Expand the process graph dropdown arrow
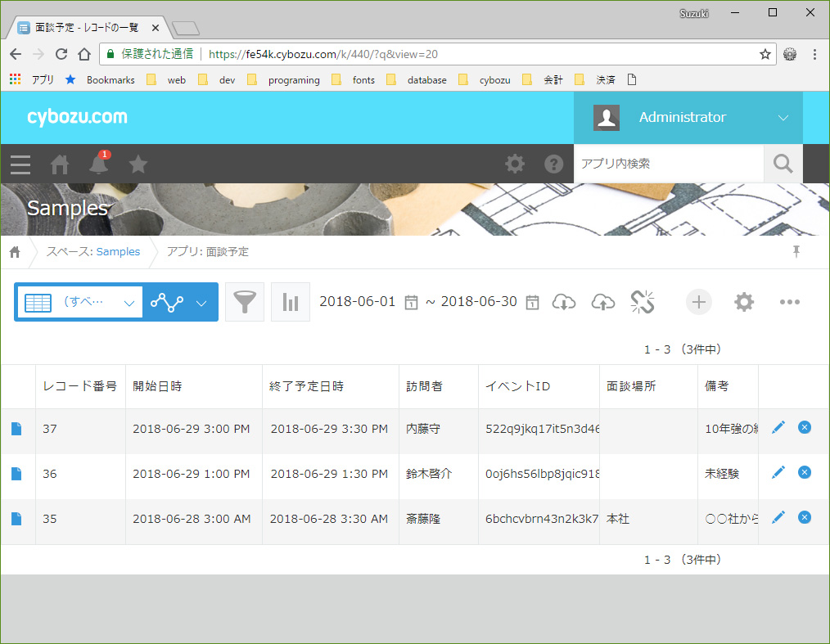The width and height of the screenshot is (830, 644). pos(201,304)
